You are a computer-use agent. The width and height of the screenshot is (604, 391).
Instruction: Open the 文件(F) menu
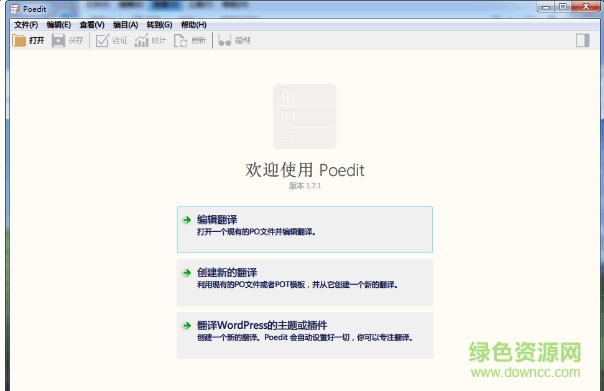(26, 25)
